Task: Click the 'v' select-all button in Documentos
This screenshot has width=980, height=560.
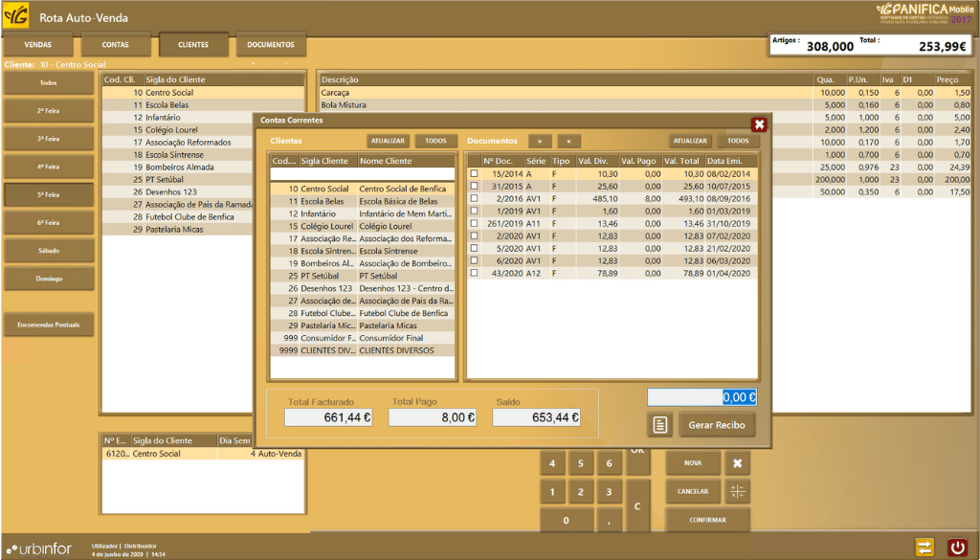Action: tap(540, 141)
